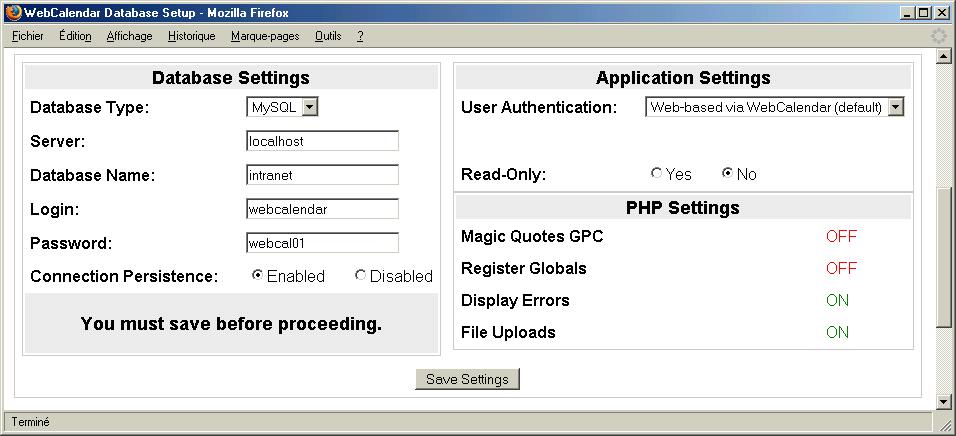Click the Connection Persistence label
The image size is (956, 436).
tap(124, 276)
